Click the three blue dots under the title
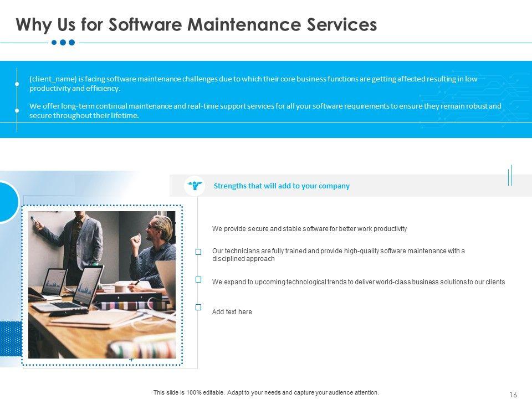This screenshot has width=532, height=399. tap(63, 42)
